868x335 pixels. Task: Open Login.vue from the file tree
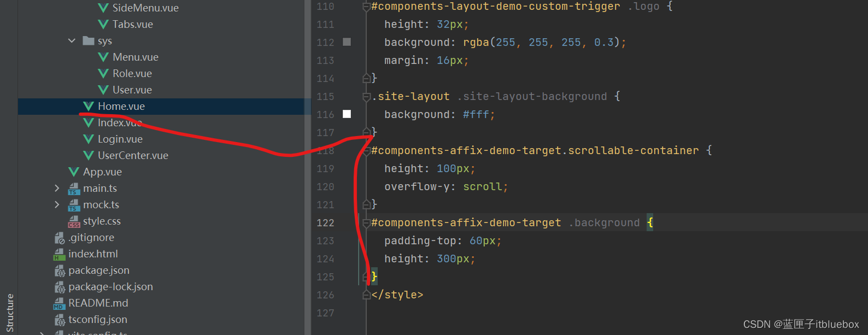pyautogui.click(x=120, y=139)
